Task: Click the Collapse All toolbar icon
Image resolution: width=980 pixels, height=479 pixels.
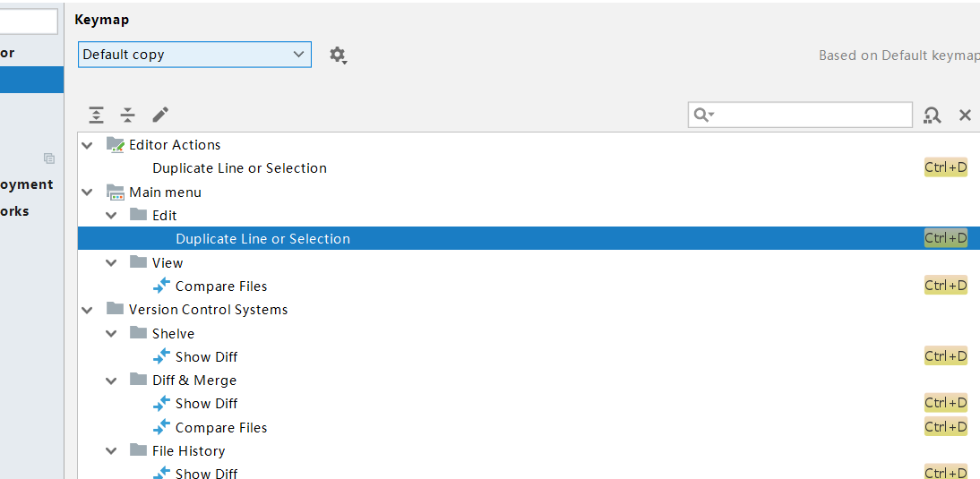Action: [127, 115]
